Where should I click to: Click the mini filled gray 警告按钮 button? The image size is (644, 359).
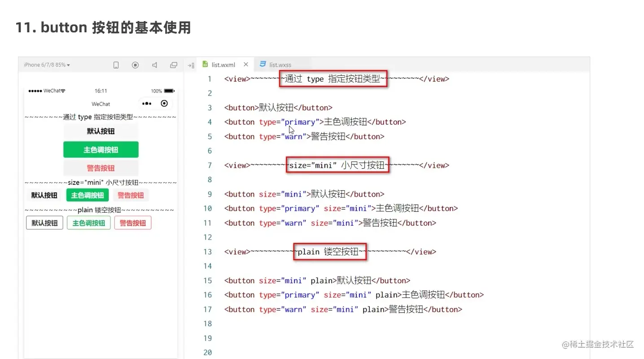pyautogui.click(x=131, y=195)
